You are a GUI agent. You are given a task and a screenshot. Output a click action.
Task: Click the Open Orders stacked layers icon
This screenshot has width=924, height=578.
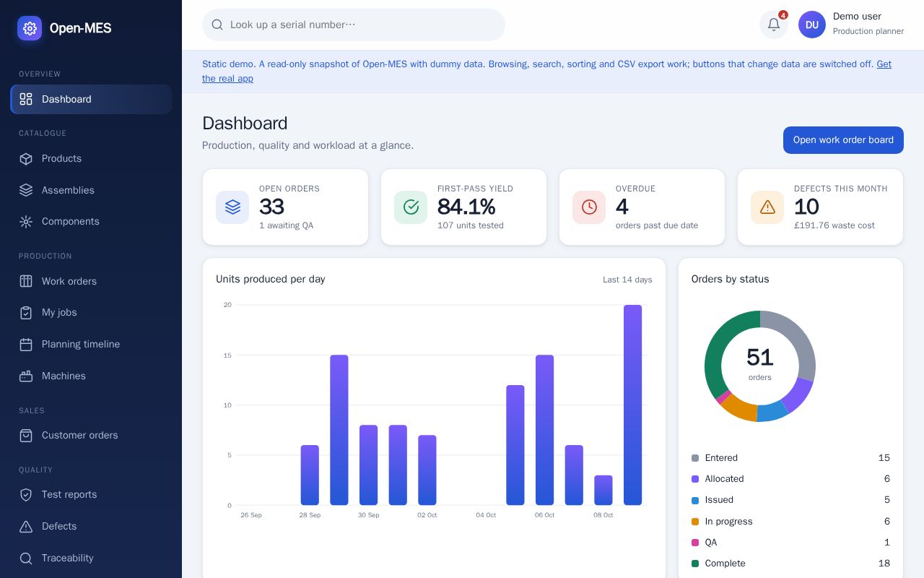(x=232, y=207)
